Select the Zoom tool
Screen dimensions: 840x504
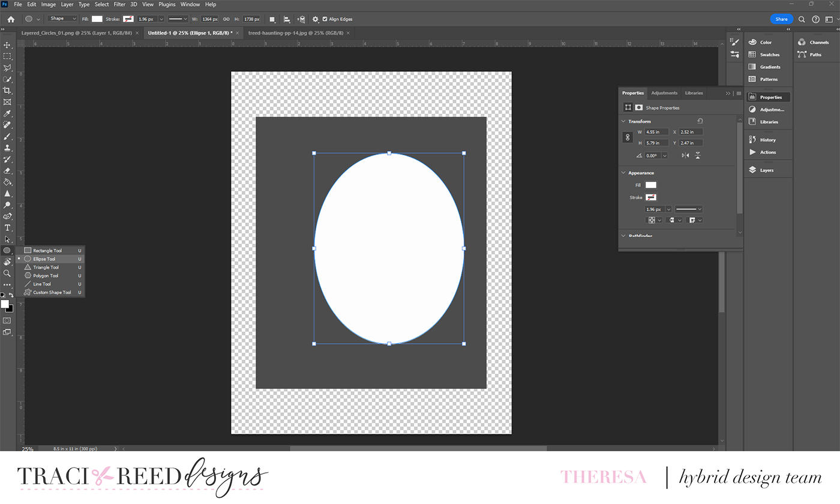click(8, 274)
